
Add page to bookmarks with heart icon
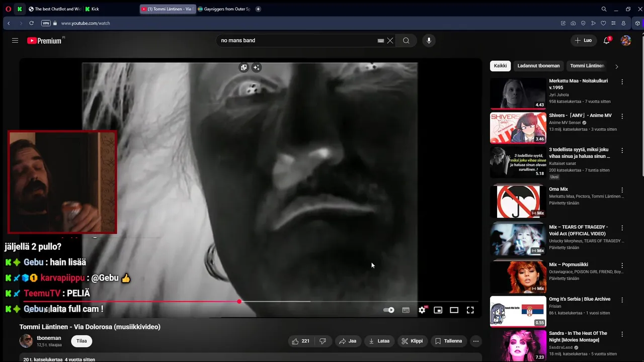point(603,23)
